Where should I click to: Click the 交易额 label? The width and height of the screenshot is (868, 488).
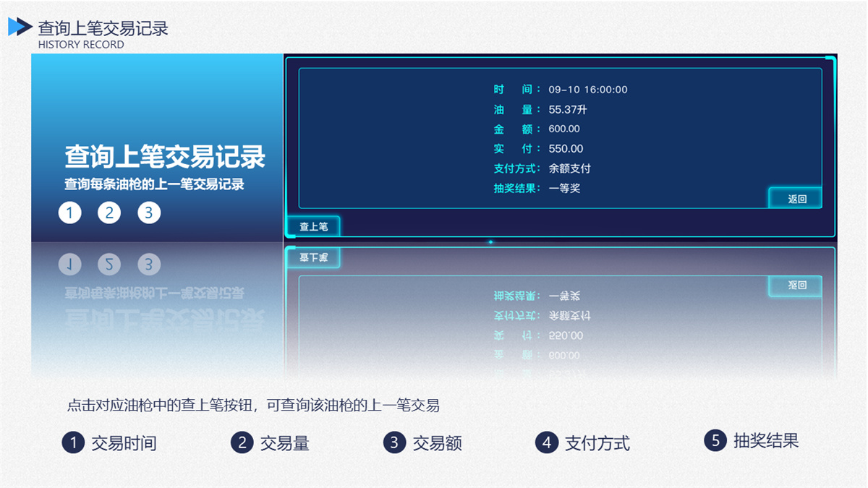click(x=437, y=443)
